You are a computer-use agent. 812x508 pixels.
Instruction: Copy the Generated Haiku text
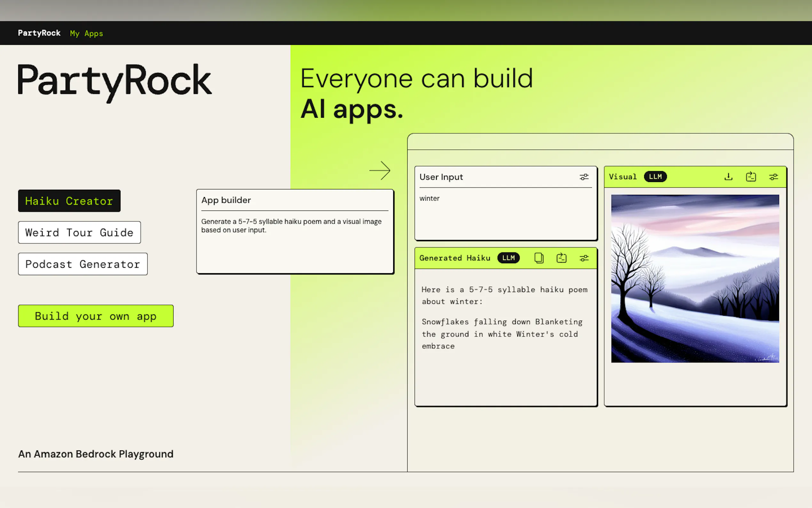coord(539,258)
